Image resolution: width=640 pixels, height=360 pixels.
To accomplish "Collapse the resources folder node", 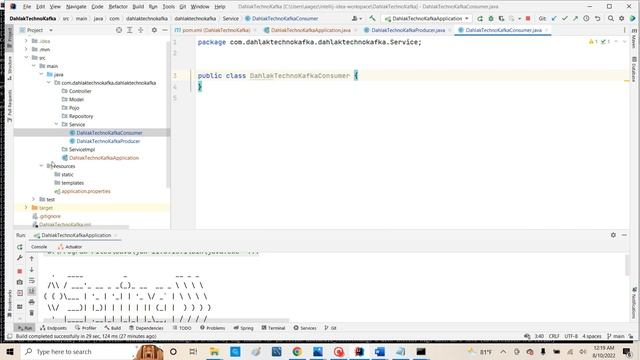I will coord(41,166).
